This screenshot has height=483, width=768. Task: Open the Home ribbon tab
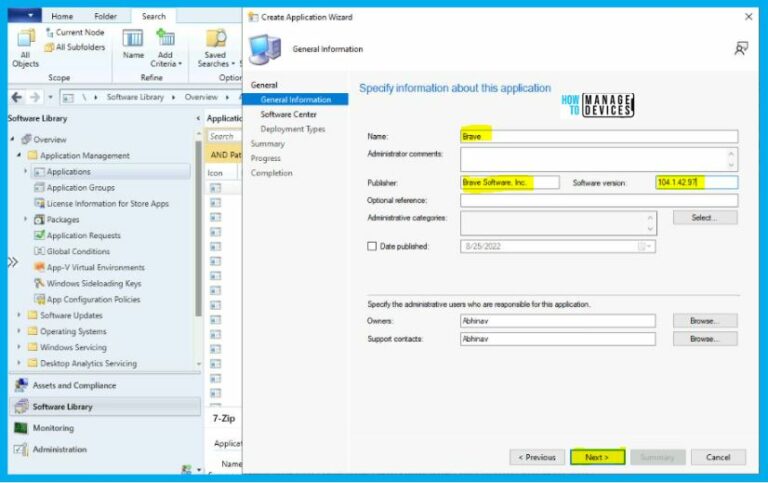coord(62,16)
